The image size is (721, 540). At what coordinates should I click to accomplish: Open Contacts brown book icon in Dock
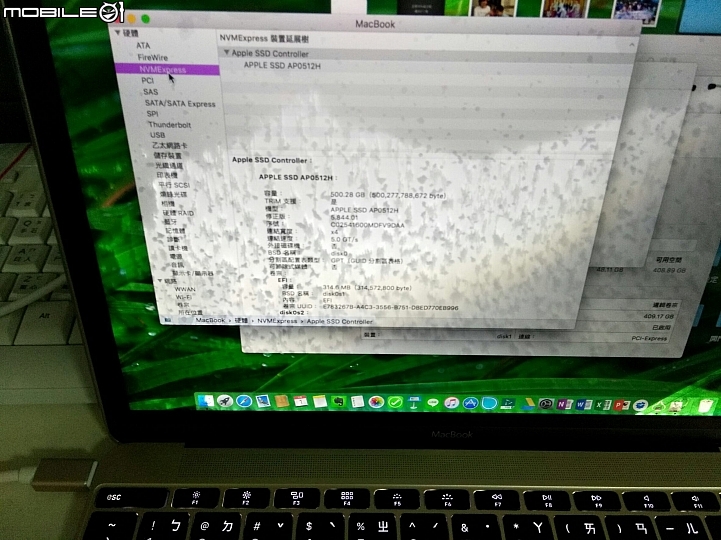click(282, 402)
